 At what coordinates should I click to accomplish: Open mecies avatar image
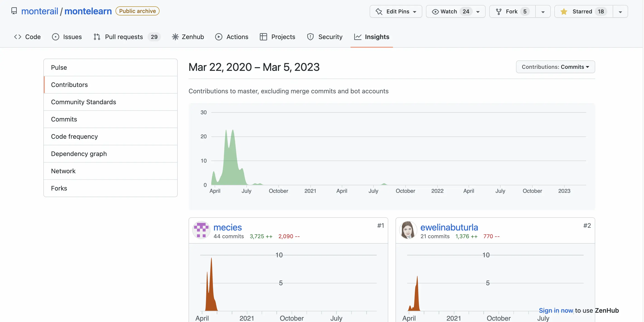[201, 230]
